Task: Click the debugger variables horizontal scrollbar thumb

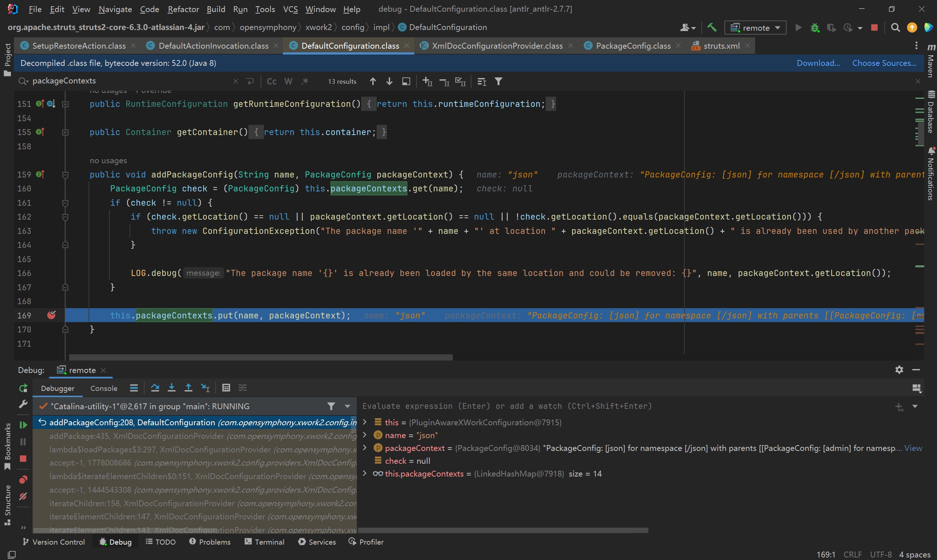Action: pyautogui.click(x=503, y=530)
